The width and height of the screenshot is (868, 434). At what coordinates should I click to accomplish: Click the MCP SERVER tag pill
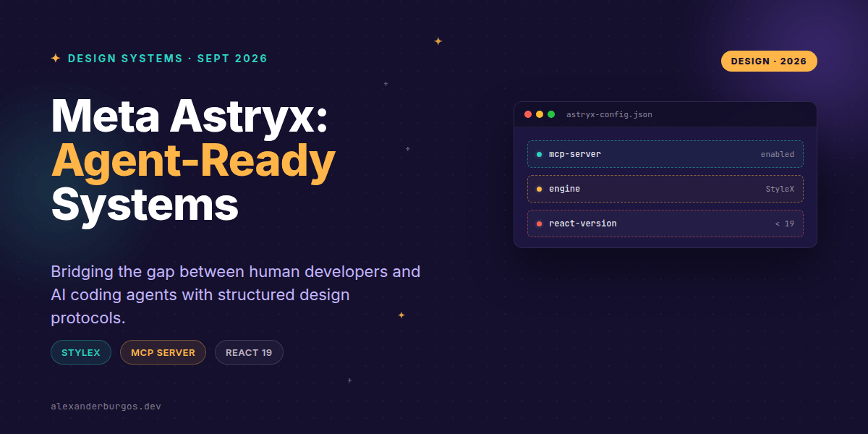[163, 352]
